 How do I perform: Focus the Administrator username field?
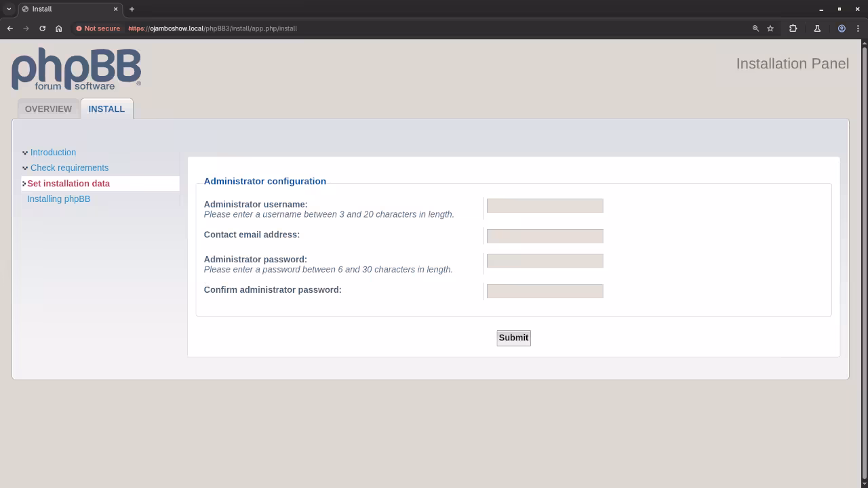545,205
